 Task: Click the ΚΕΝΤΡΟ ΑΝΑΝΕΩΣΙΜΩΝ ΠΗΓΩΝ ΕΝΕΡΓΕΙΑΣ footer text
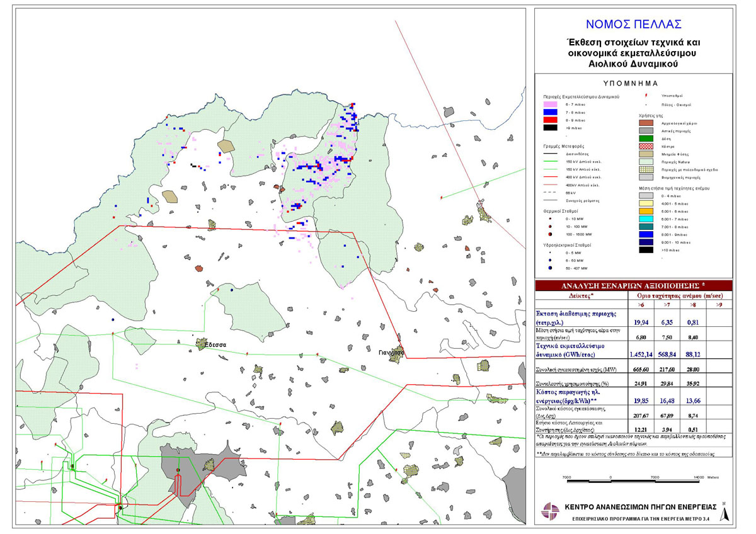pyautogui.click(x=641, y=506)
